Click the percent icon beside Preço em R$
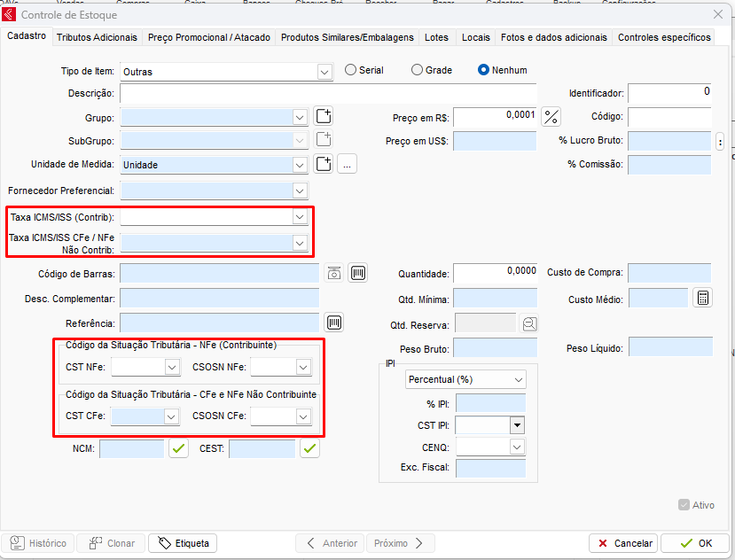Screen dimensions: 735x560 click(x=551, y=117)
